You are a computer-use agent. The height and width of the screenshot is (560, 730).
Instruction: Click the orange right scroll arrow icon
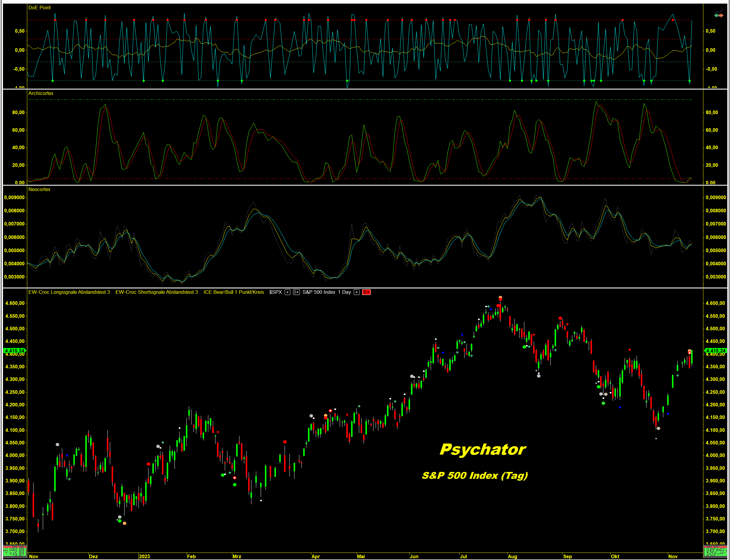(721, 15)
